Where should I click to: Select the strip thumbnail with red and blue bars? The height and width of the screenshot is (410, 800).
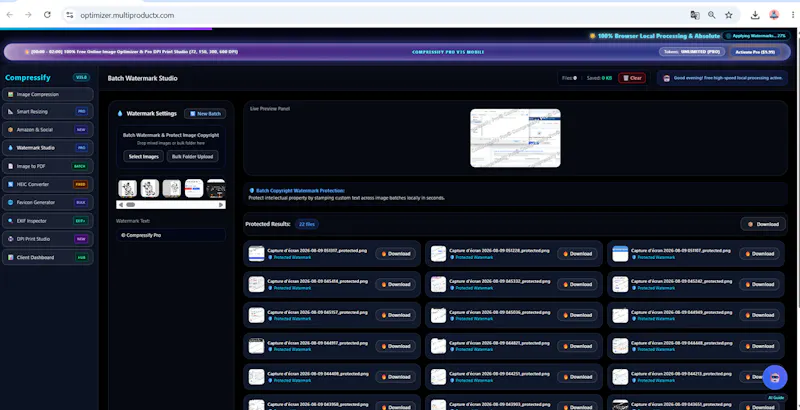coord(194,188)
